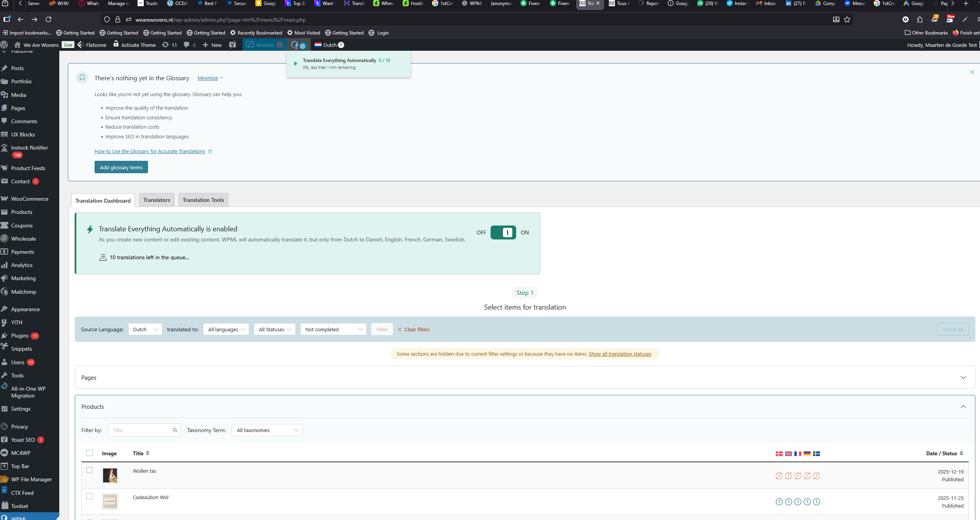Reload the page with browser refresh icon

[x=48, y=19]
